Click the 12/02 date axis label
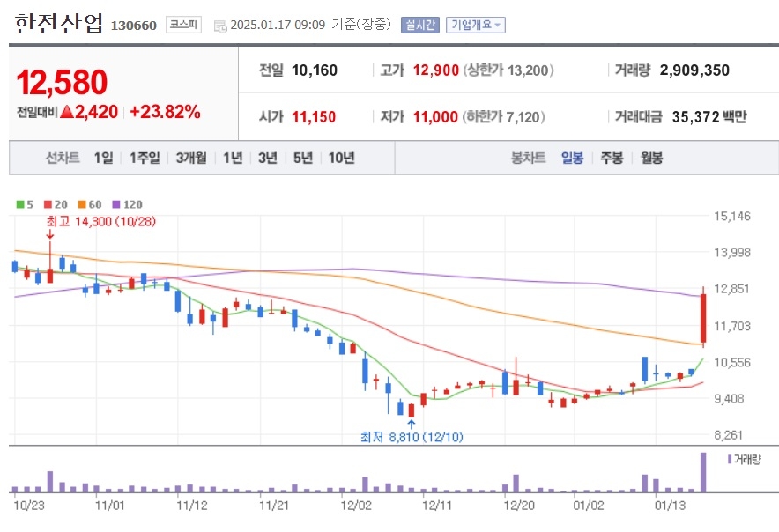Screen dimensions: 779x532 click(x=356, y=506)
